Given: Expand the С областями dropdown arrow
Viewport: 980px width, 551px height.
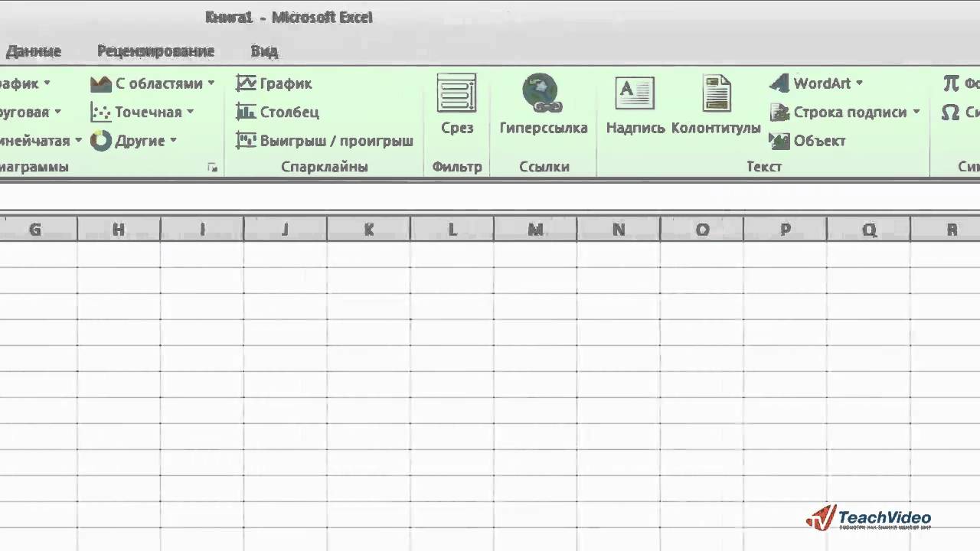Looking at the screenshot, I should point(211,83).
